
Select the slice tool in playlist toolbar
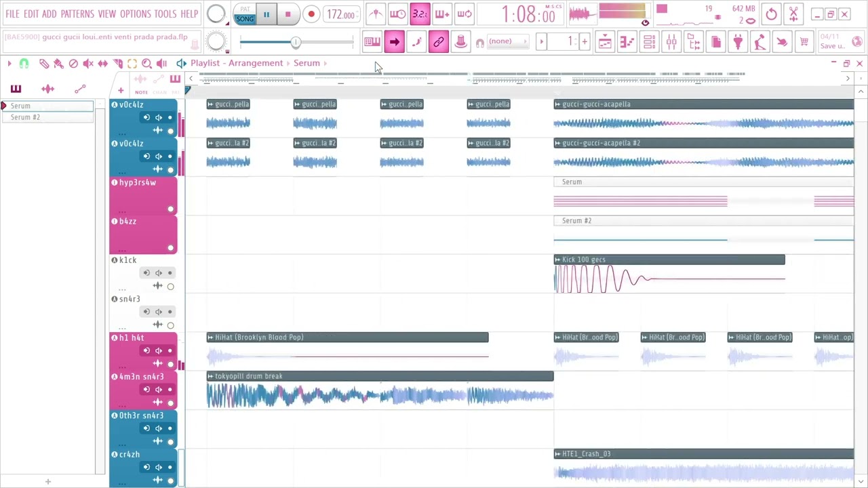coord(117,63)
